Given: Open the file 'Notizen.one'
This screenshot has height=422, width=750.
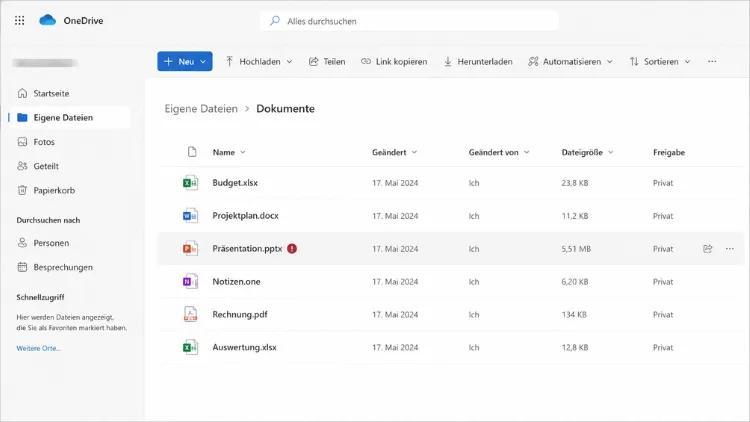Looking at the screenshot, I should (x=237, y=282).
